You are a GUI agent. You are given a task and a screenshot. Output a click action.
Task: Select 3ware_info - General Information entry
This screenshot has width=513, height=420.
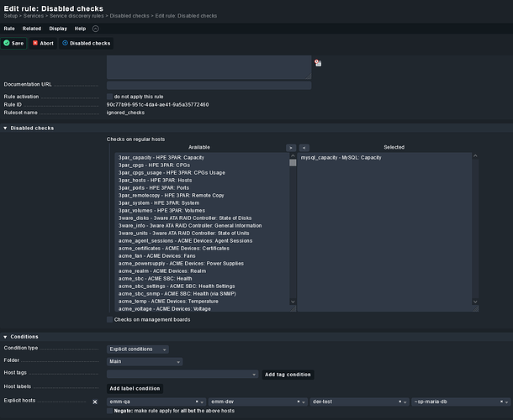[190, 225]
